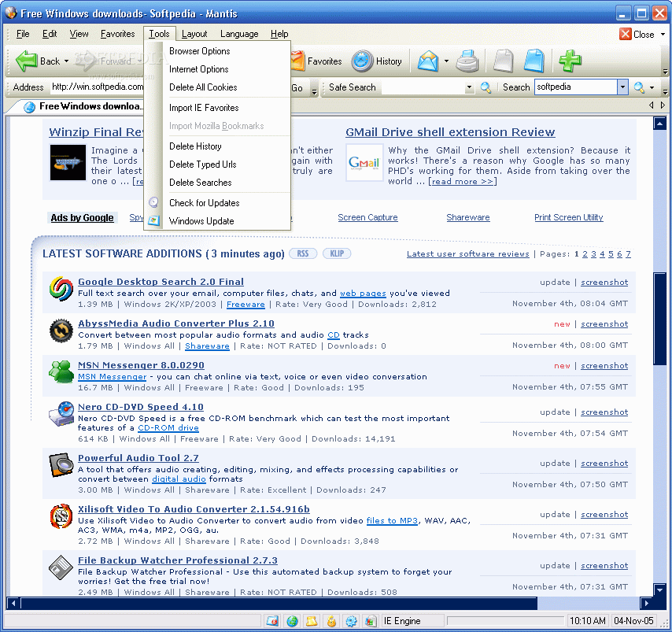Open the History clock icon
This screenshot has width=672, height=632.
point(362,61)
